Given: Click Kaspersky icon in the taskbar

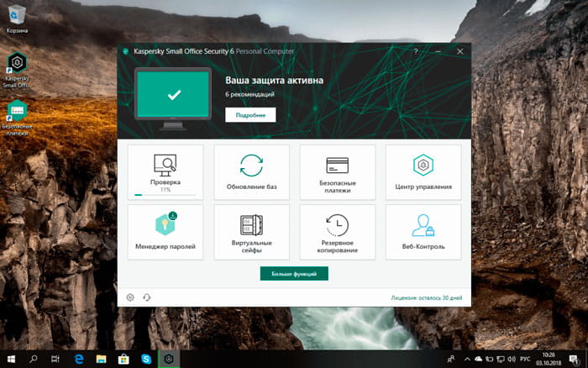Looking at the screenshot, I should point(169,359).
